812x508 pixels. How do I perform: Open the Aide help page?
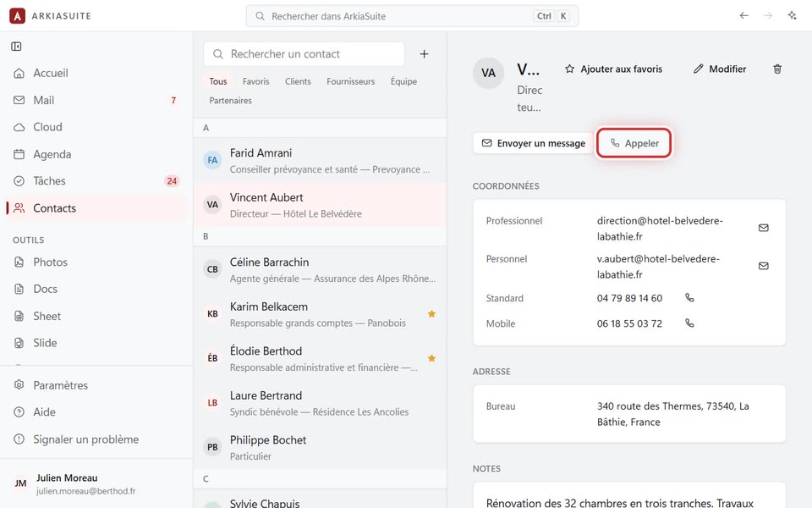point(96,412)
